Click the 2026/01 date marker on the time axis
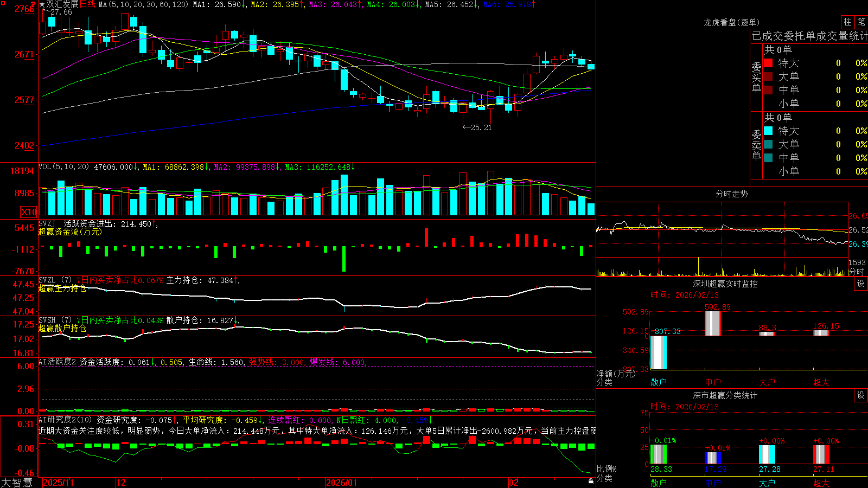 [341, 483]
